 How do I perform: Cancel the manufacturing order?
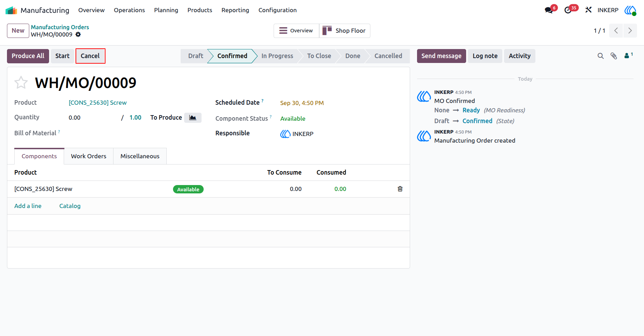90,56
